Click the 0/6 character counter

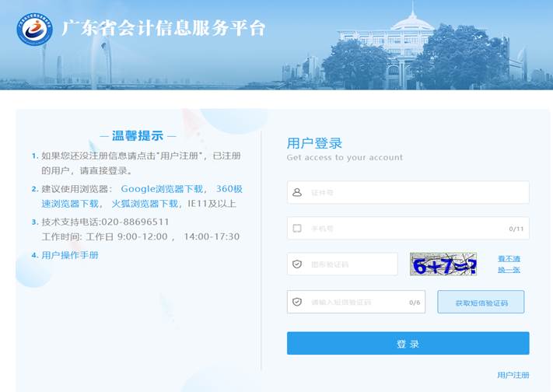point(415,303)
